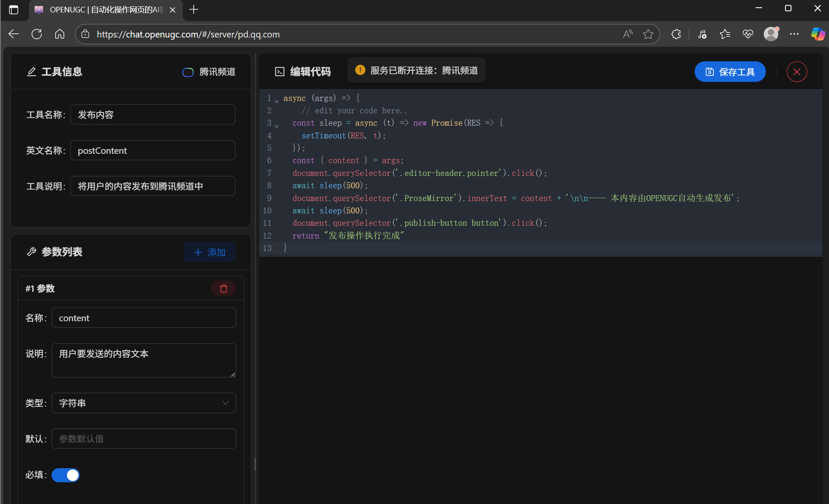Click the 参数列表 wrench icon

[31, 252]
